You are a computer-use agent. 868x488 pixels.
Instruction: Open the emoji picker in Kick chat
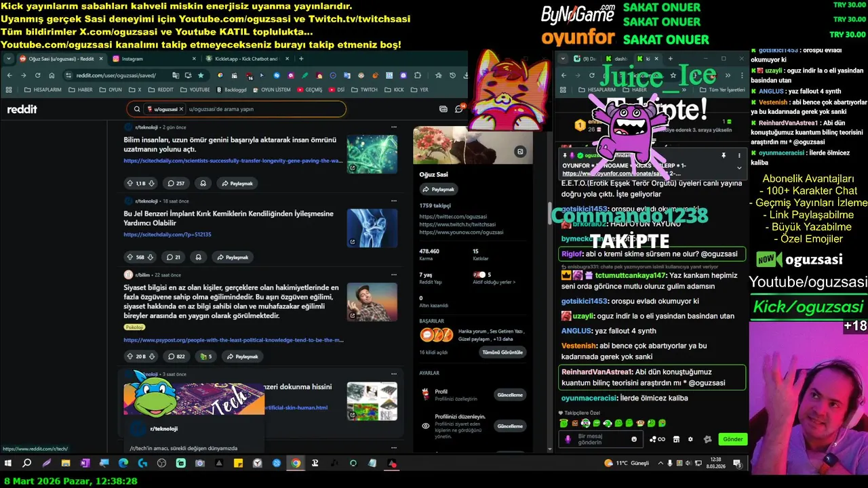pyautogui.click(x=634, y=439)
